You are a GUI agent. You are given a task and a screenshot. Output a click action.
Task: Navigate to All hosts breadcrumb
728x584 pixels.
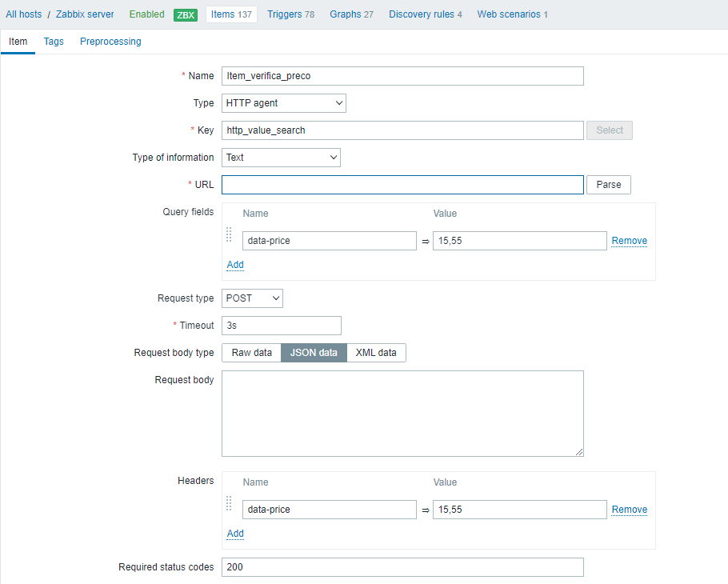click(x=24, y=14)
